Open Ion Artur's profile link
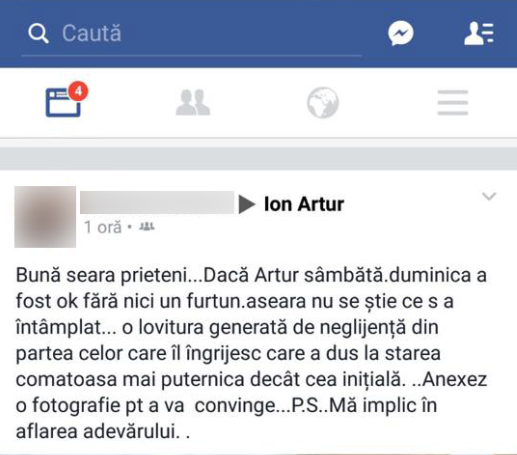 [x=304, y=204]
